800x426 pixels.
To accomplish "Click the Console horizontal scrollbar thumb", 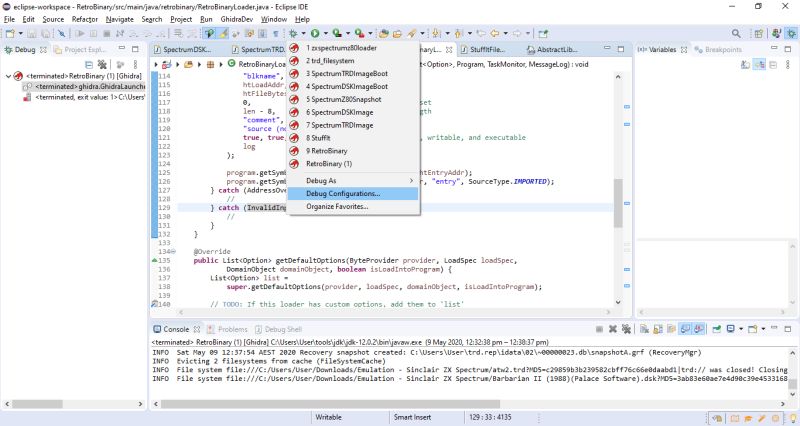I will pos(330,404).
